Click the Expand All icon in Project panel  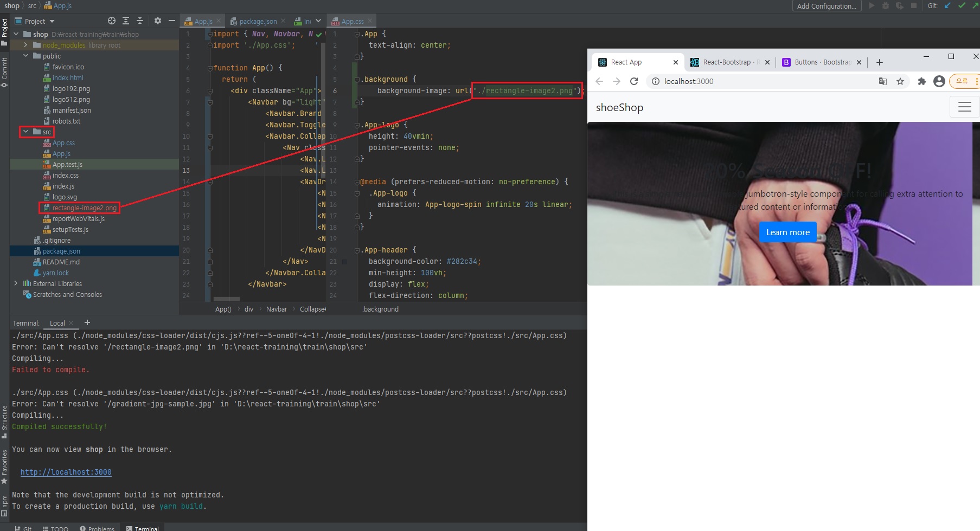pos(126,21)
